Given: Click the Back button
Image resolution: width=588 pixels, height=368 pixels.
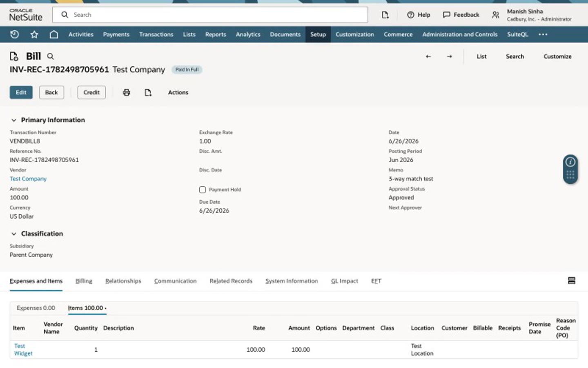Looking at the screenshot, I should [51, 92].
